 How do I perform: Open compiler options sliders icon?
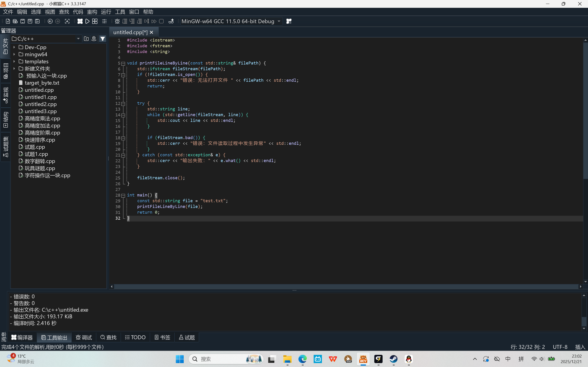(x=105, y=21)
